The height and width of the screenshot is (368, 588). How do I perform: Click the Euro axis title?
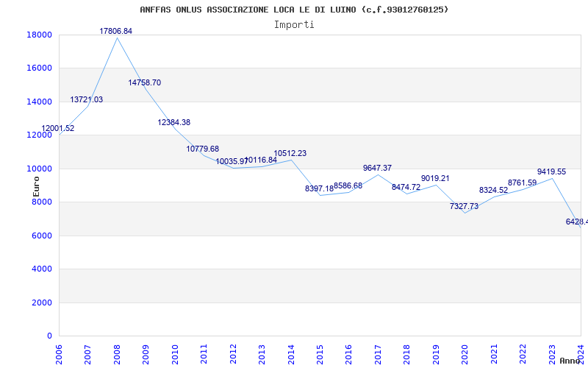pos(36,187)
